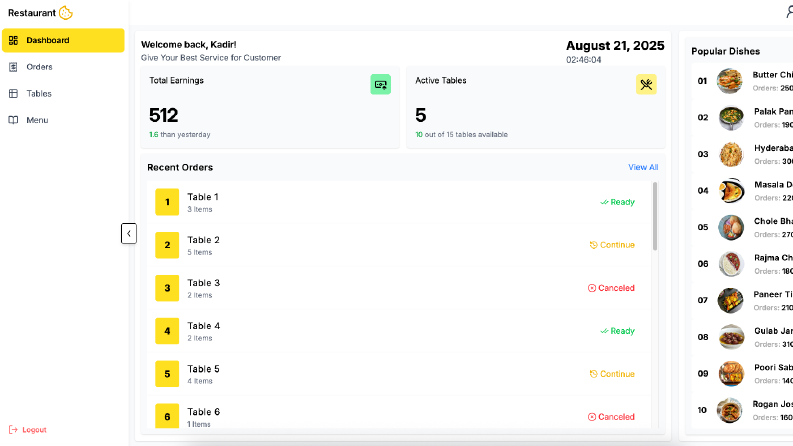This screenshot has height=446, width=793.
Task: Click the dish 04 Masala Dosa thumbnail
Action: pyautogui.click(x=731, y=191)
